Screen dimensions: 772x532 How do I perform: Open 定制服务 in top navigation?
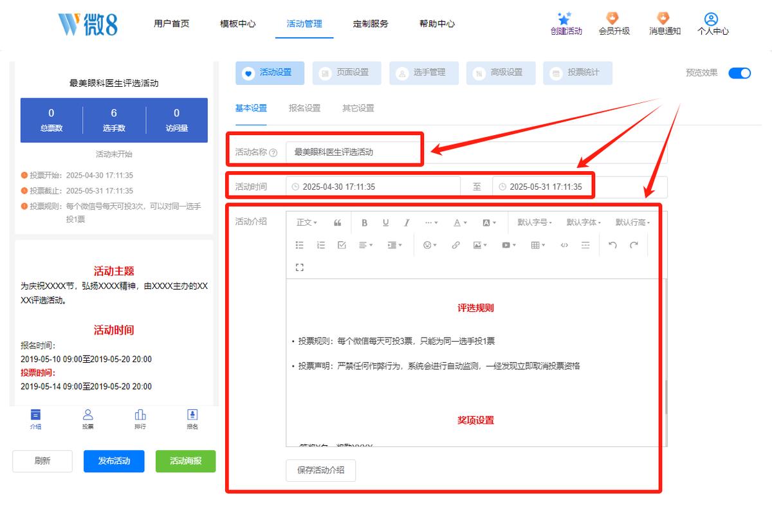pyautogui.click(x=371, y=24)
